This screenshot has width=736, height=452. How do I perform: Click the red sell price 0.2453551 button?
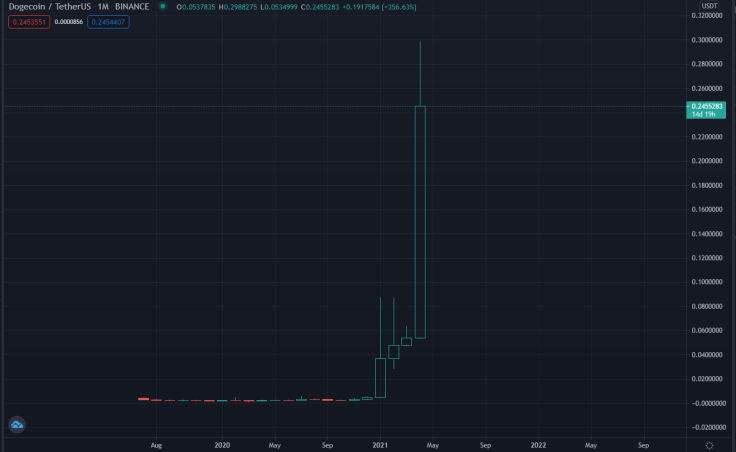point(29,22)
